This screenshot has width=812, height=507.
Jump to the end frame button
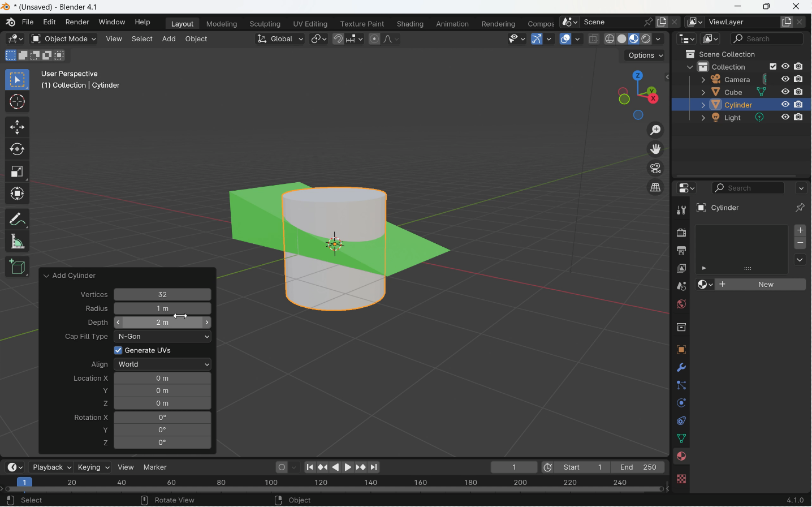[x=374, y=467]
